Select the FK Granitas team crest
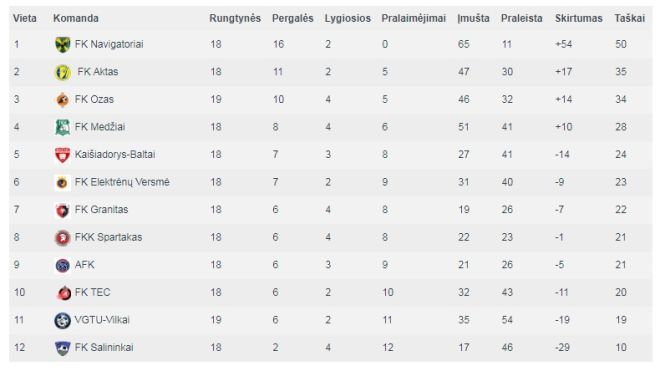 (62, 210)
